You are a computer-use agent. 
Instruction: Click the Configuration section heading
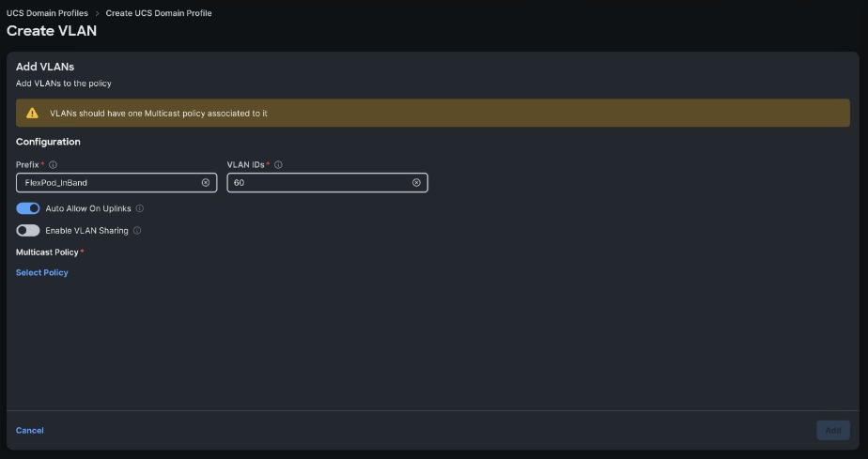click(48, 142)
